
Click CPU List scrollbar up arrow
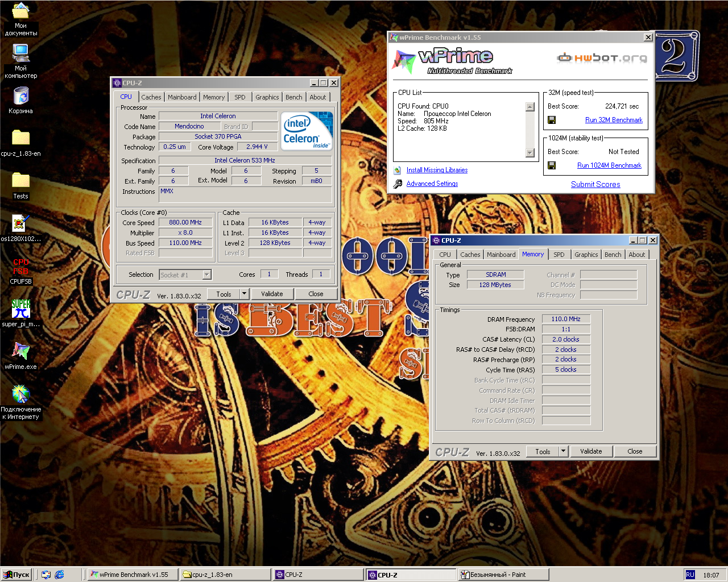pos(530,107)
